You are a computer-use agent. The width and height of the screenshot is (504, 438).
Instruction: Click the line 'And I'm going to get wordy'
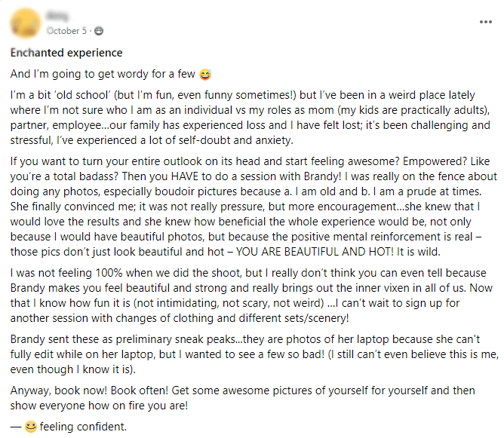point(103,74)
